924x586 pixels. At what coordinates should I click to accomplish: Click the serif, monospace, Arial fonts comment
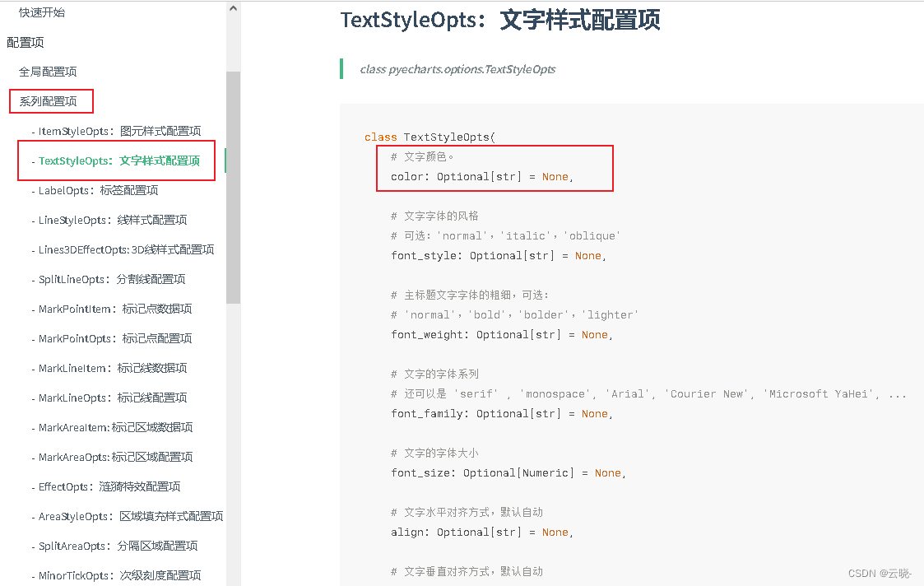pos(648,393)
